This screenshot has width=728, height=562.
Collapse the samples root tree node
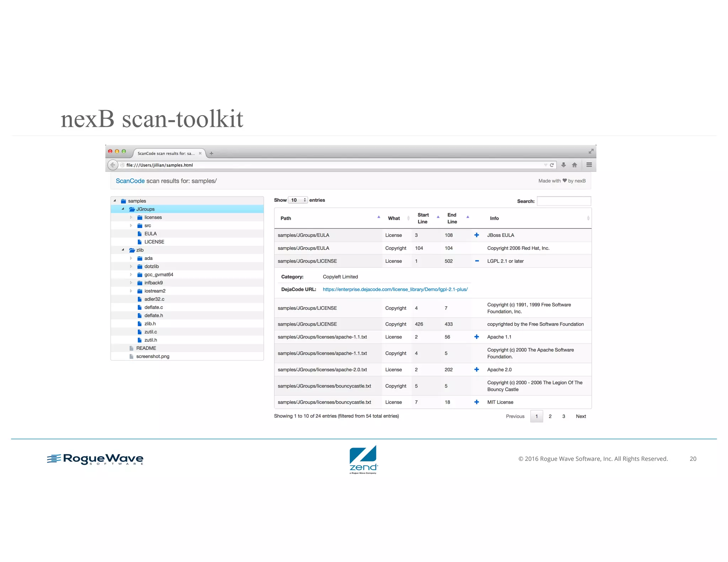point(115,201)
